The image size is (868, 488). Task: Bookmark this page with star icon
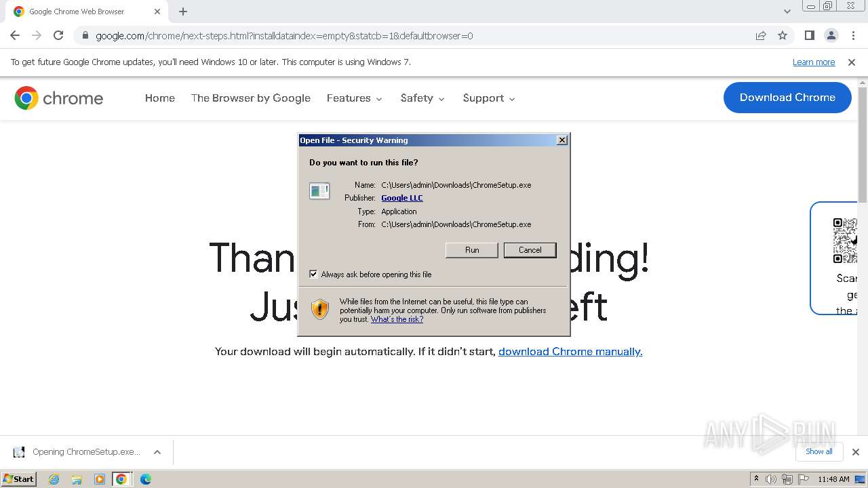783,36
